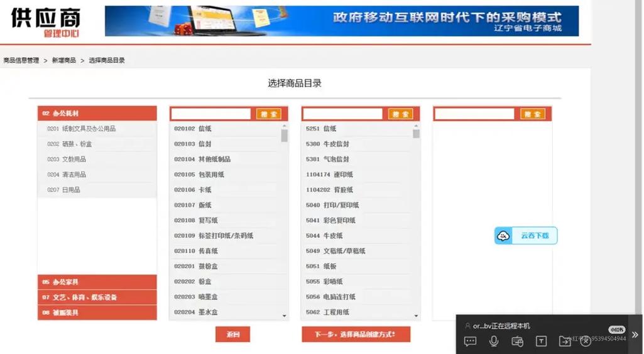Click the search field in fourth column
This screenshot has width=644, height=354.
[x=474, y=114]
